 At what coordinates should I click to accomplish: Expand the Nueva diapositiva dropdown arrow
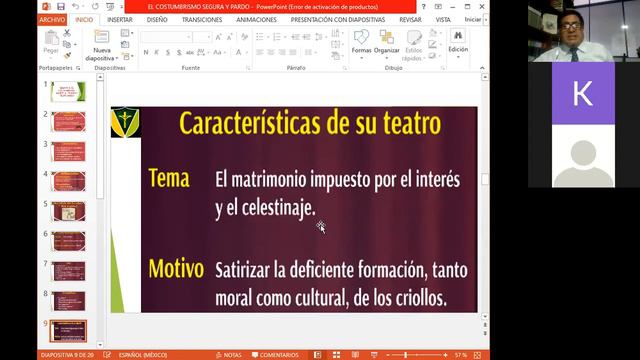pos(117,58)
